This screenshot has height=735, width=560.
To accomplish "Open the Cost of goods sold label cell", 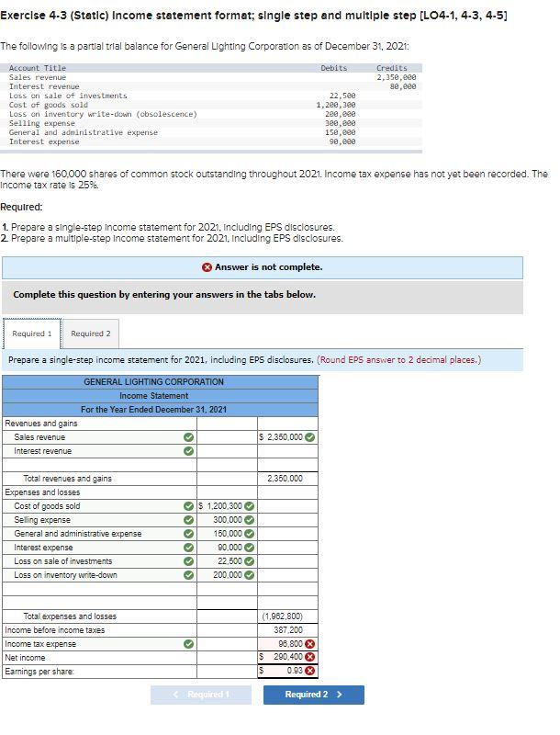I will coord(100,506).
